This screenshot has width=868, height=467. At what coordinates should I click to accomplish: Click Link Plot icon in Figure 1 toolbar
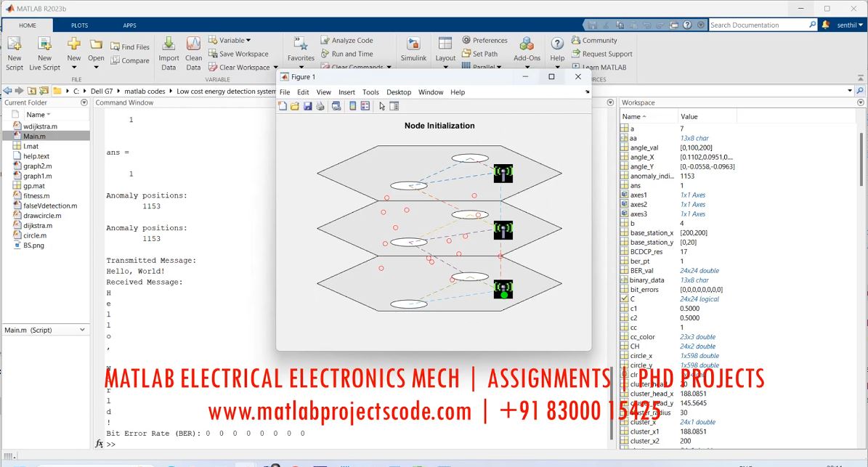tap(336, 106)
